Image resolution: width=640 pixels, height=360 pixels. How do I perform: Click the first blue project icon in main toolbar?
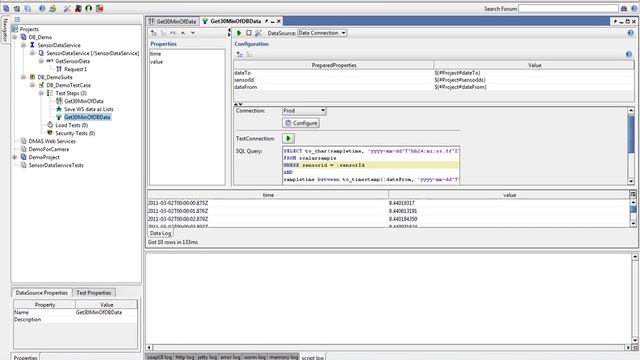(6, 8)
